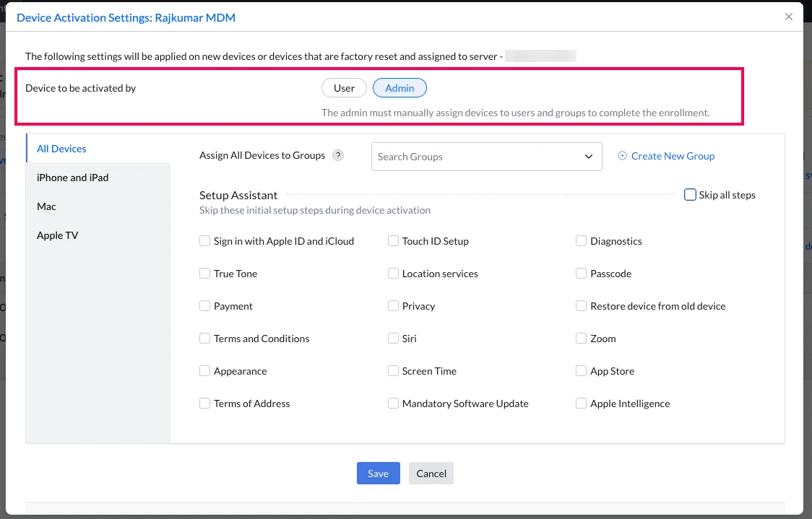This screenshot has height=519, width=812.
Task: Click the Device to be activated by label
Action: [80, 88]
